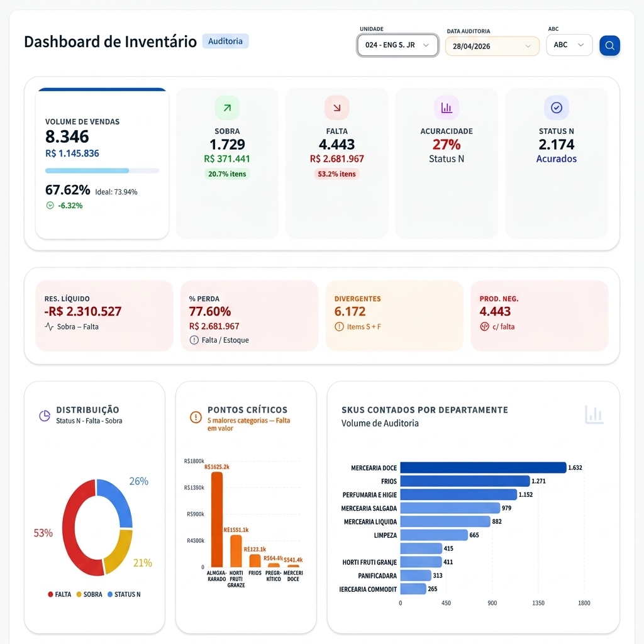Click the MERCEARIA LIQUIDA bar 882
The width and height of the screenshot is (644, 644).
445,521
